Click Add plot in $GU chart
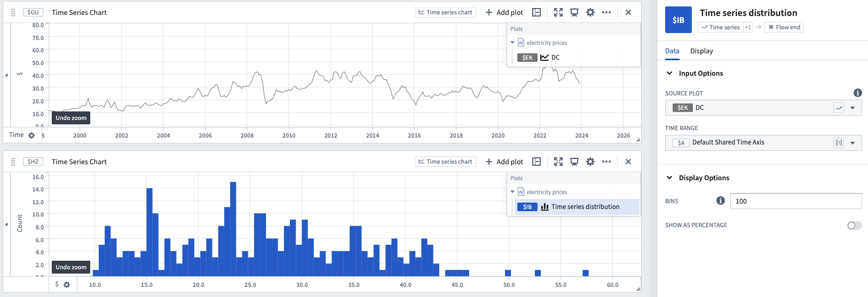The height and width of the screenshot is (297, 868). [504, 12]
